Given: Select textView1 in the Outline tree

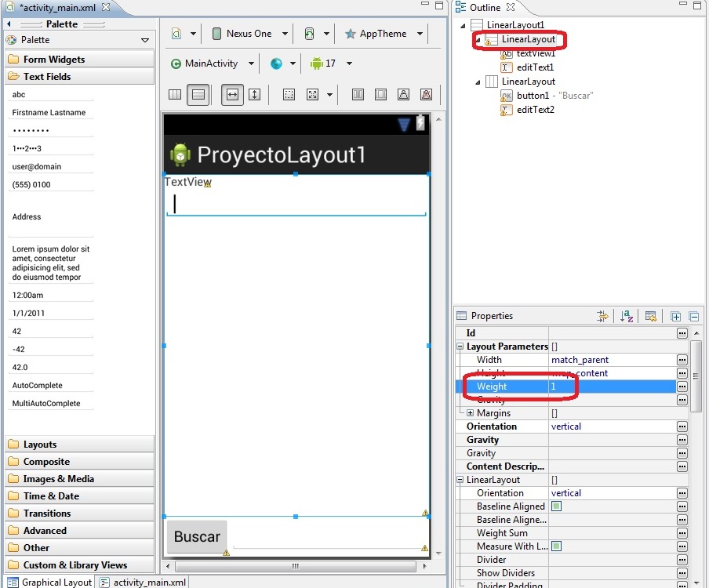Looking at the screenshot, I should tap(536, 53).
